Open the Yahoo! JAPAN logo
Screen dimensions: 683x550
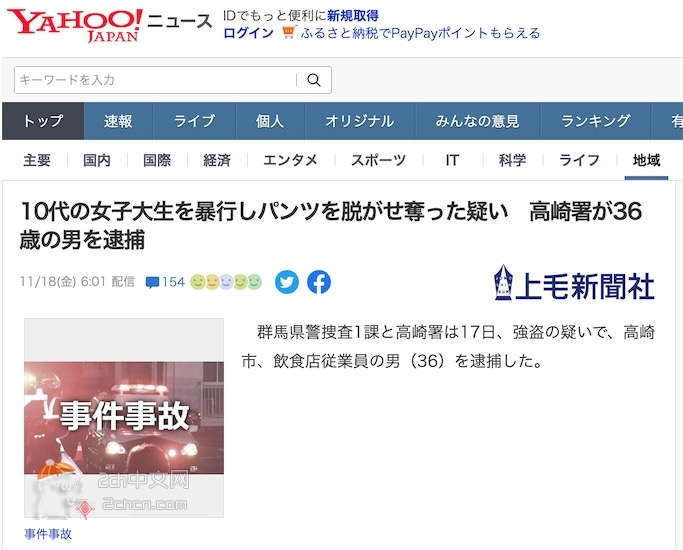(x=74, y=26)
